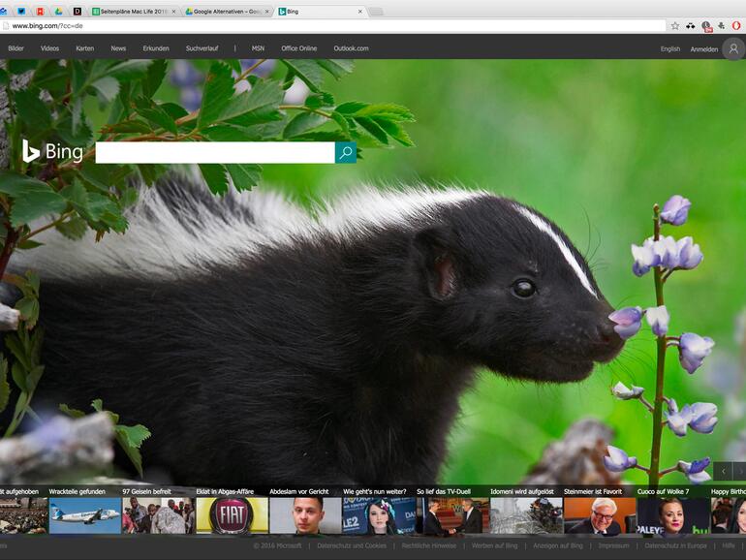The height and width of the screenshot is (560, 746).
Task: Open Impressum footer link
Action: pos(613,545)
